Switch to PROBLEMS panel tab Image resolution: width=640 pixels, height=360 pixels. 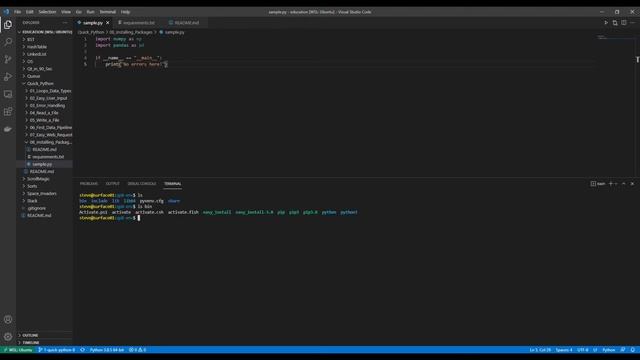click(x=89, y=184)
